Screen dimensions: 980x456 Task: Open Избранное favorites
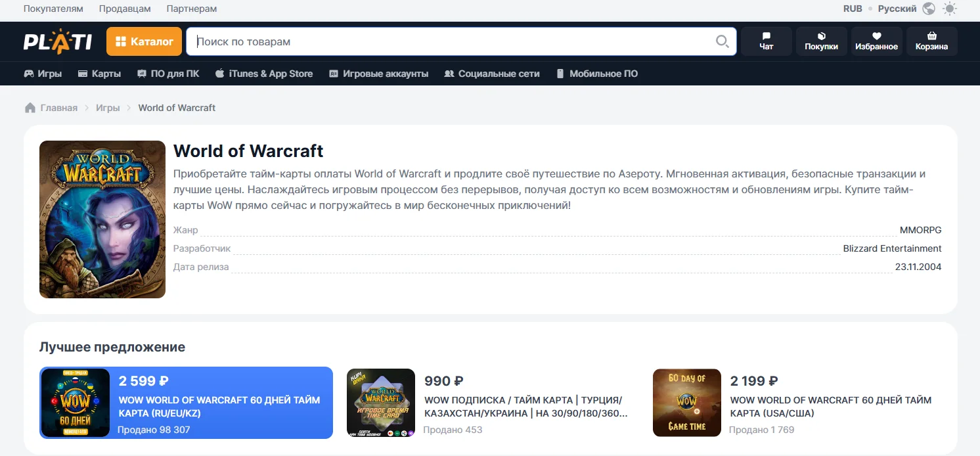pyautogui.click(x=876, y=41)
